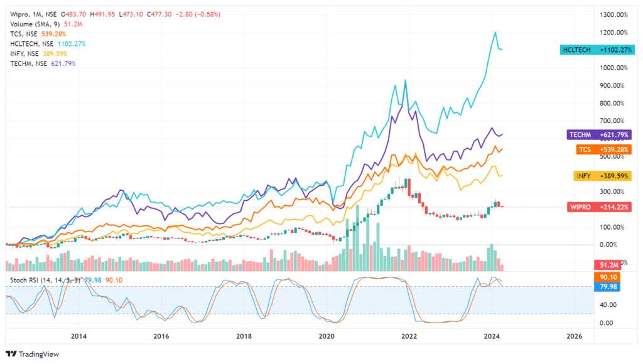Click the 90.10 Stoch RSI axis label
The image size is (643, 364).
click(x=607, y=277)
